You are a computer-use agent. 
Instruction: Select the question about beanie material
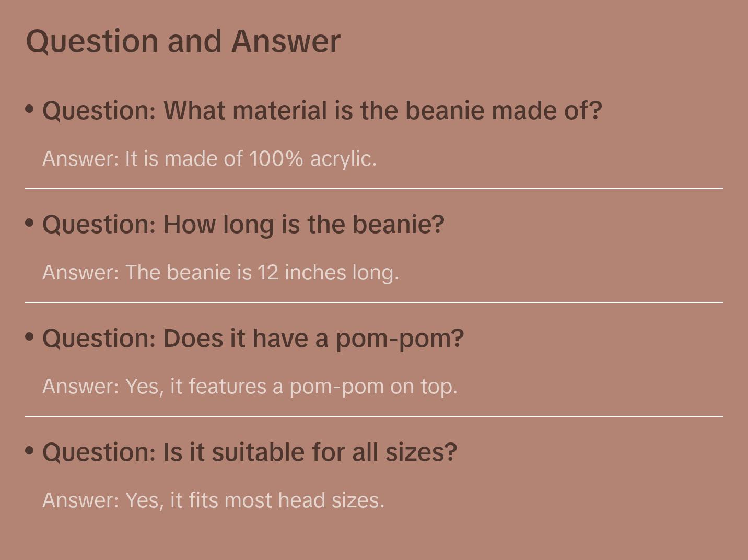click(x=322, y=111)
